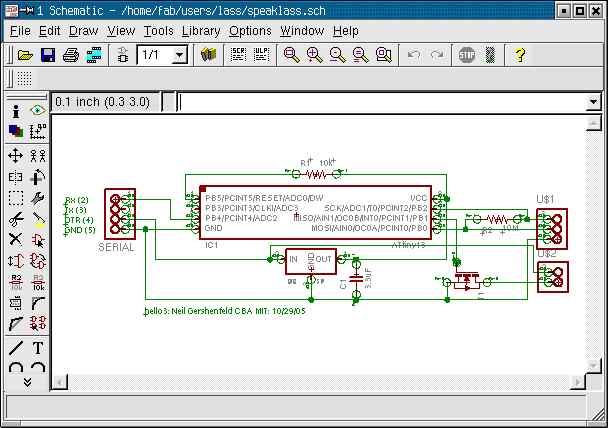The width and height of the screenshot is (608, 428).
Task: Click the Print icon in the toolbar
Action: click(x=71, y=54)
